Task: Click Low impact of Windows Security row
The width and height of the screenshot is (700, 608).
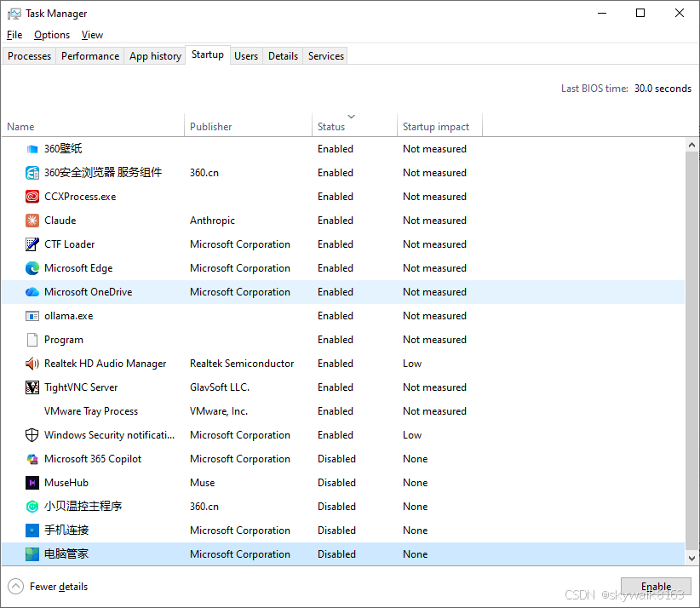Action: click(412, 435)
